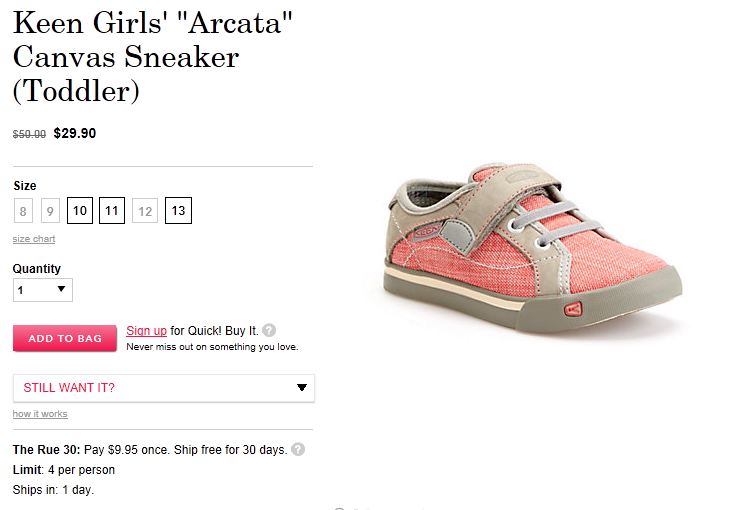
Task: Choose size 11
Action: (x=112, y=211)
